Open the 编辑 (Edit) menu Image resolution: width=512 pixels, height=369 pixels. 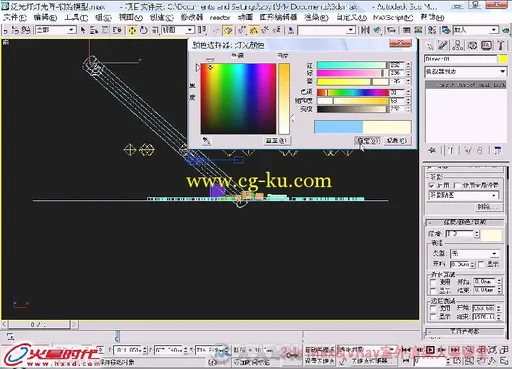click(45, 17)
